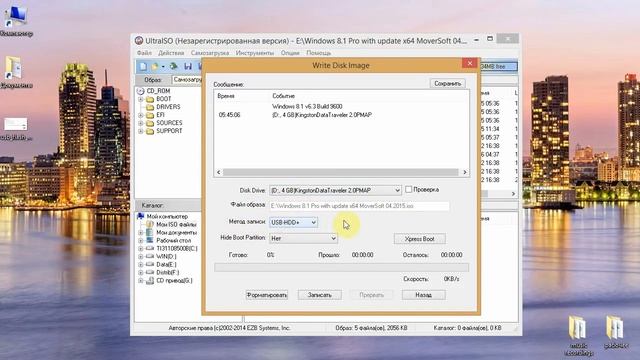Open the usb flash desktop file icon
Screen dimensions: 640x360
[x=16, y=129]
